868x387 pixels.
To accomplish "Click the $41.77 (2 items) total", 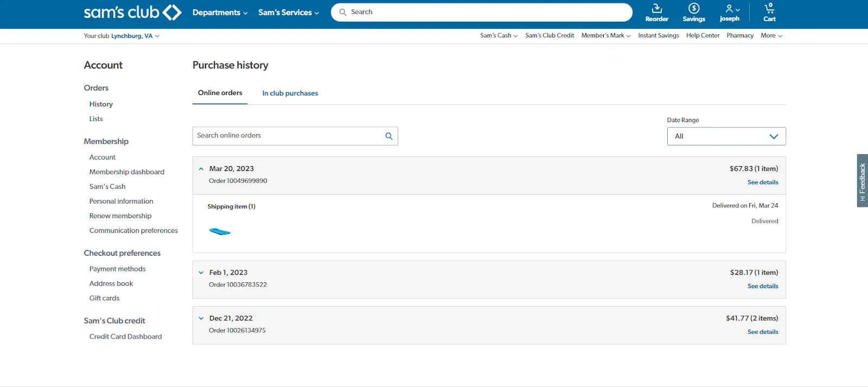I will click(x=752, y=319).
